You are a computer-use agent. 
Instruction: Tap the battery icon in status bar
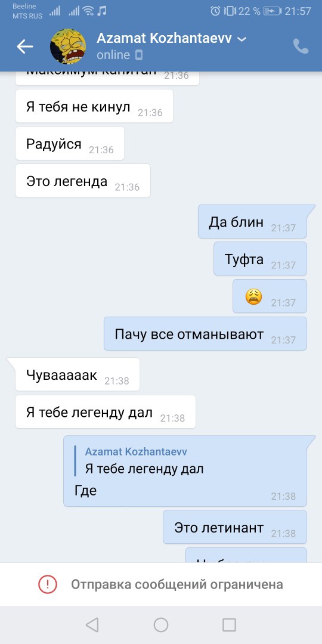272,11
